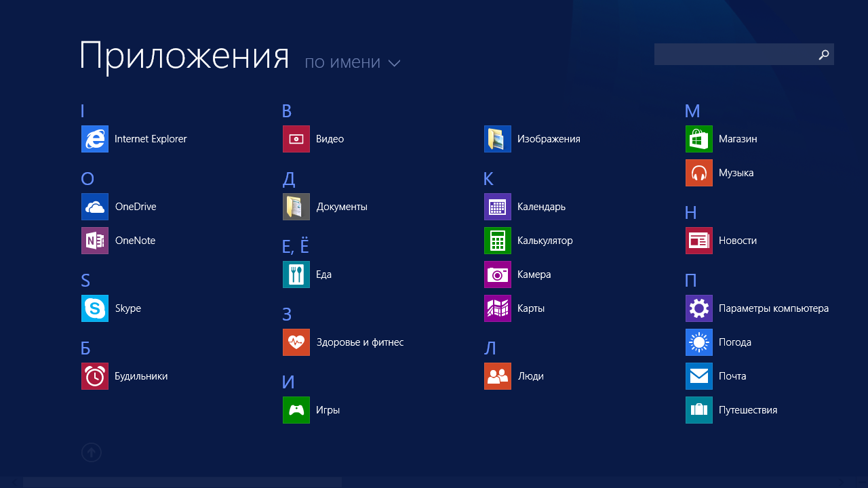Click the 'В' section header
The width and height of the screenshot is (868, 488).
pyautogui.click(x=287, y=111)
